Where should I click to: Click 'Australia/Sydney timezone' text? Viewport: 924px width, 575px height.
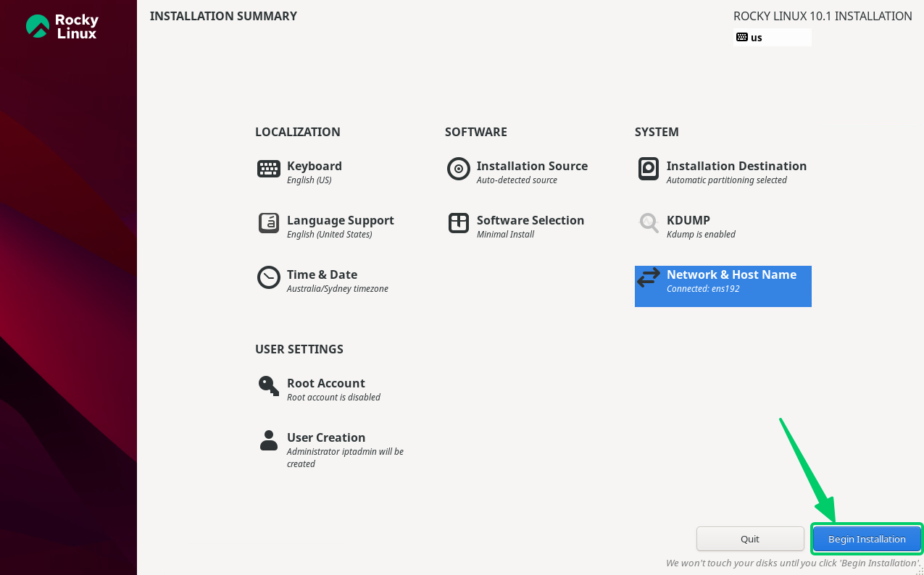338,289
